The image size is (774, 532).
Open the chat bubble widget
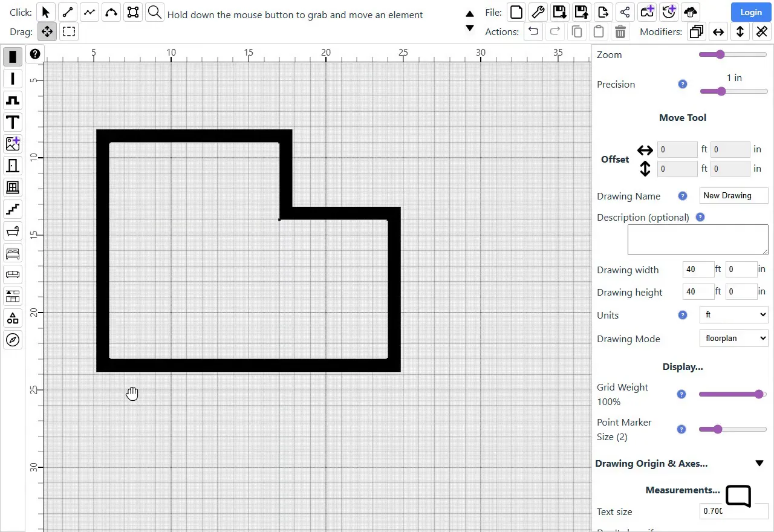pyautogui.click(x=738, y=496)
